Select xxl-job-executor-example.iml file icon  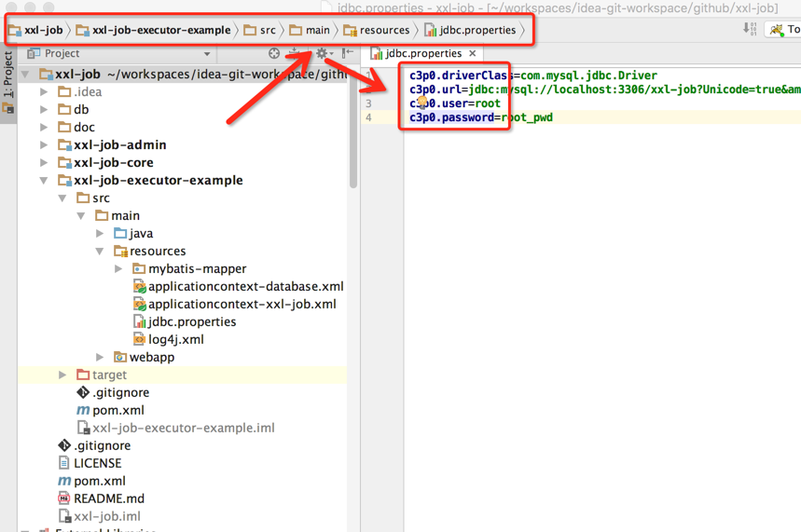[83, 428]
